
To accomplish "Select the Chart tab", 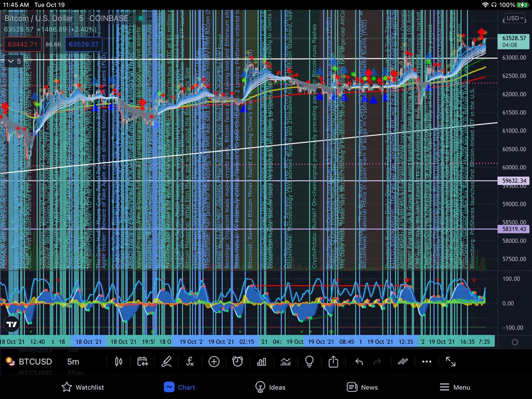I will (180, 387).
